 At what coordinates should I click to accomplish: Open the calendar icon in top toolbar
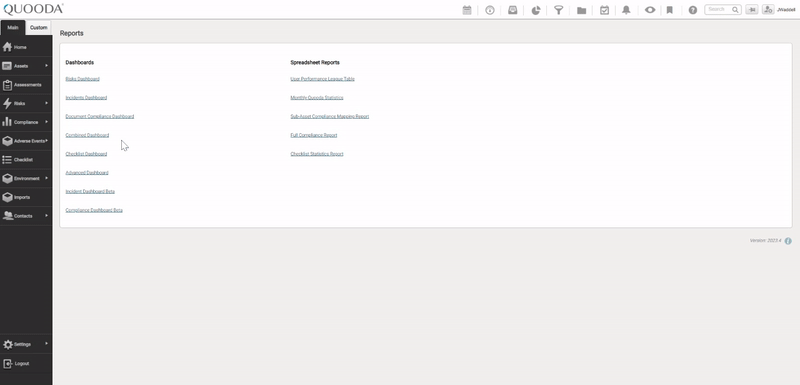coord(467,10)
